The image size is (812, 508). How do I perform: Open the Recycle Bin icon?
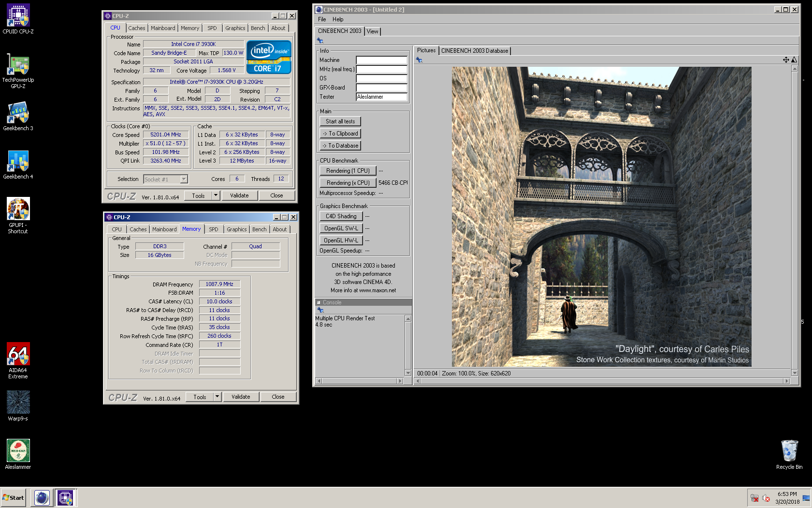click(x=789, y=455)
